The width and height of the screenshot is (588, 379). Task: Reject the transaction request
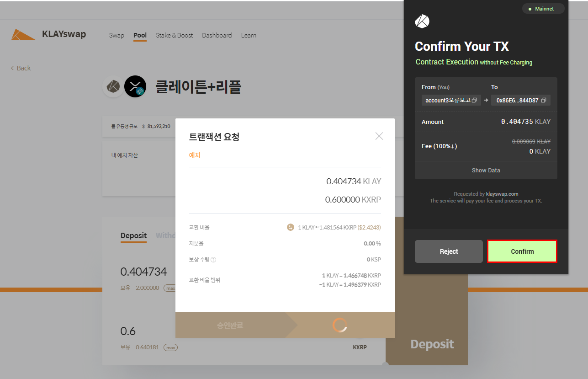[x=448, y=251]
